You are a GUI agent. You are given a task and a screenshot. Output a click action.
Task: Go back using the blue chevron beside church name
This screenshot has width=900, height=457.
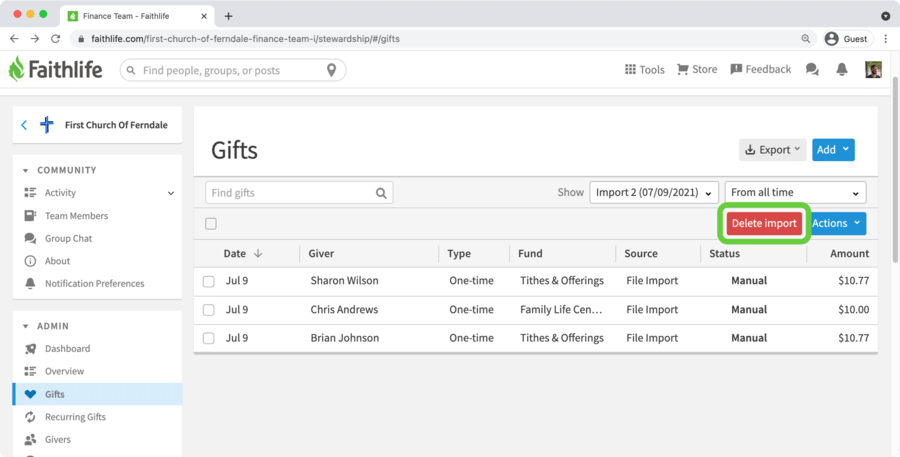(24, 125)
